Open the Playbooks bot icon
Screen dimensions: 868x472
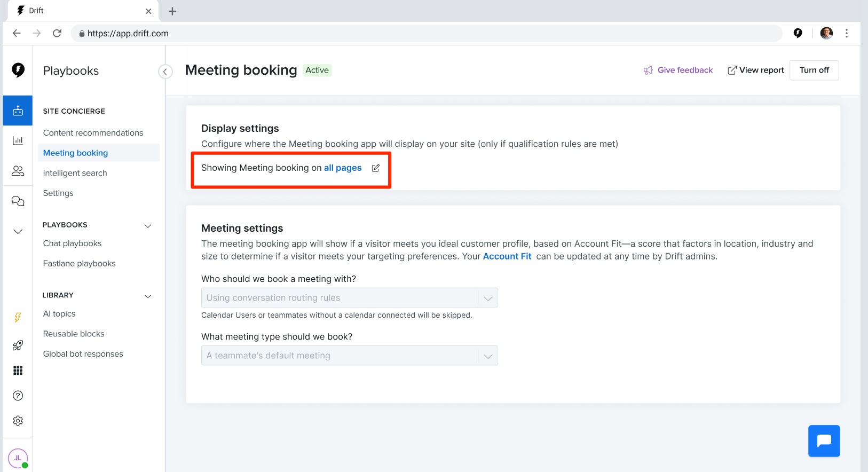pos(18,111)
